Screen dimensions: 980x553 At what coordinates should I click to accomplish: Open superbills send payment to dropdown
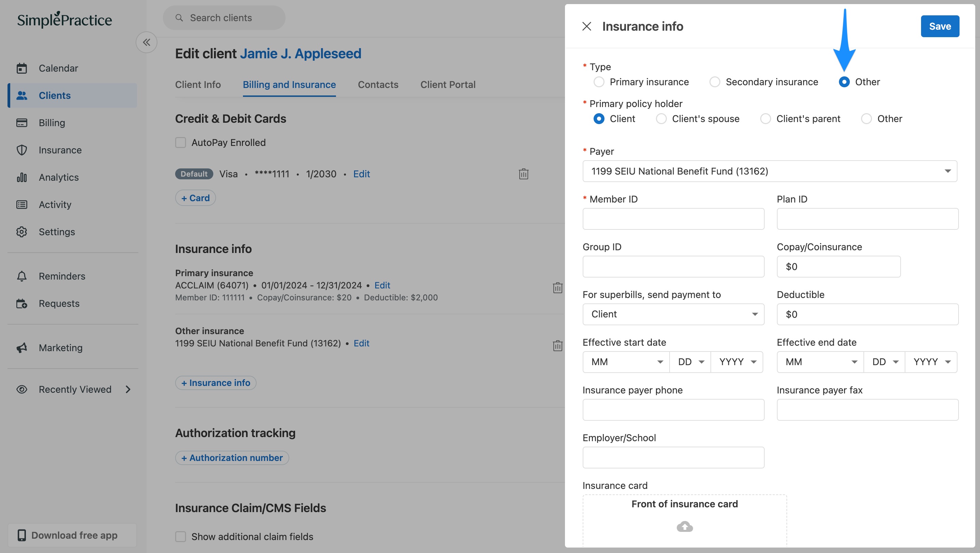[673, 314]
